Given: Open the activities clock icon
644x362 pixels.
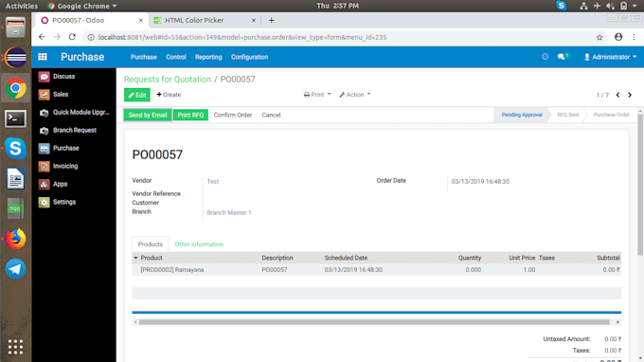Looking at the screenshot, I should click(x=545, y=57).
